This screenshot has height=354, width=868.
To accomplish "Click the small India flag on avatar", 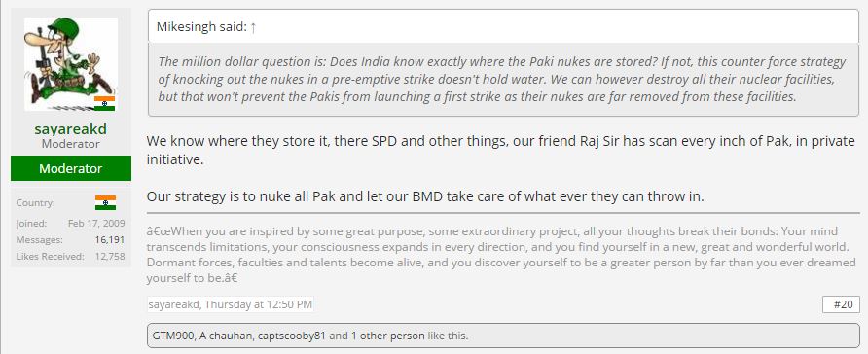I will tap(104, 103).
